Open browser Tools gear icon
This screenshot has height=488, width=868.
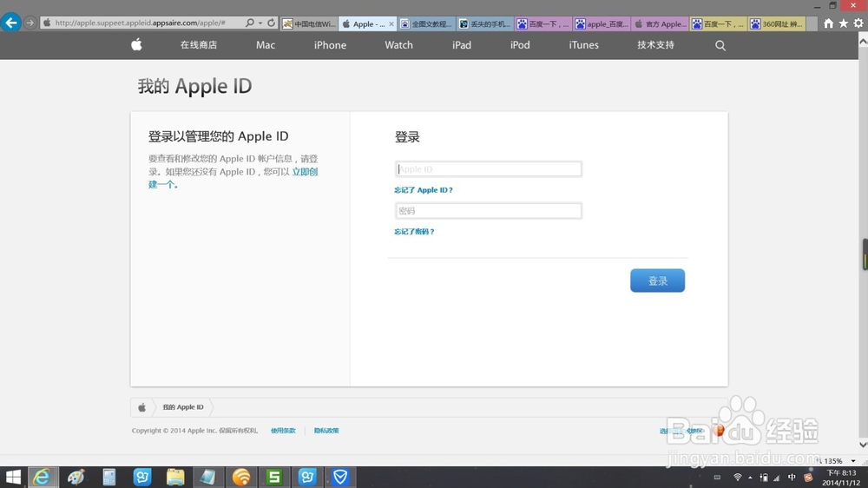[858, 23]
